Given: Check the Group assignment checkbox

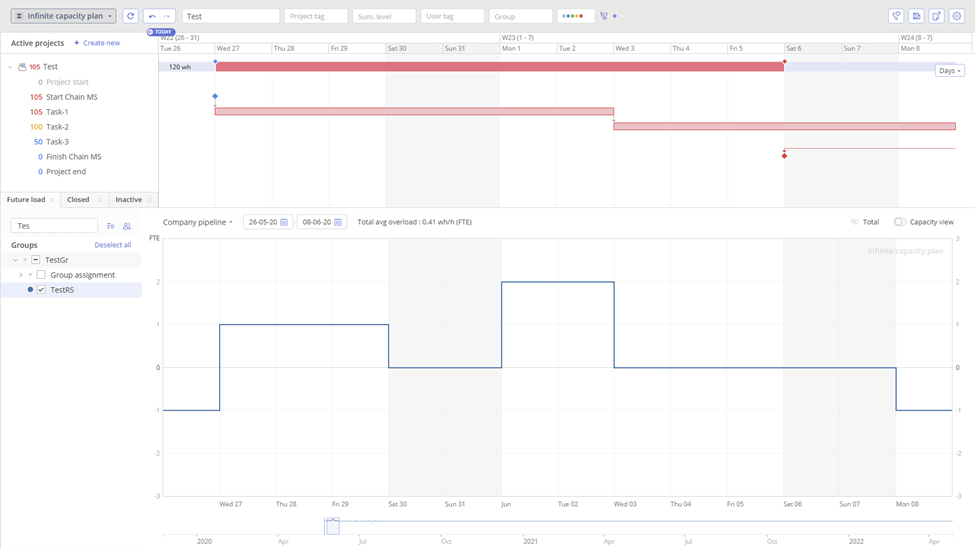Looking at the screenshot, I should pyautogui.click(x=41, y=275).
